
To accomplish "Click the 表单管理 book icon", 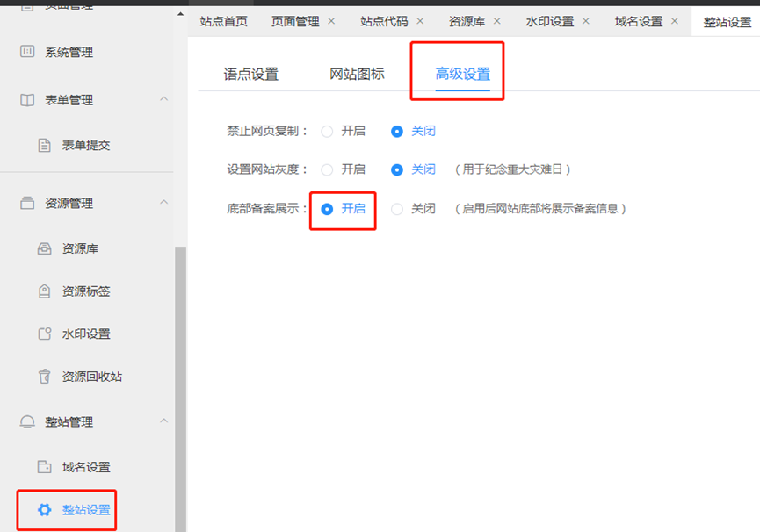I will (x=27, y=100).
